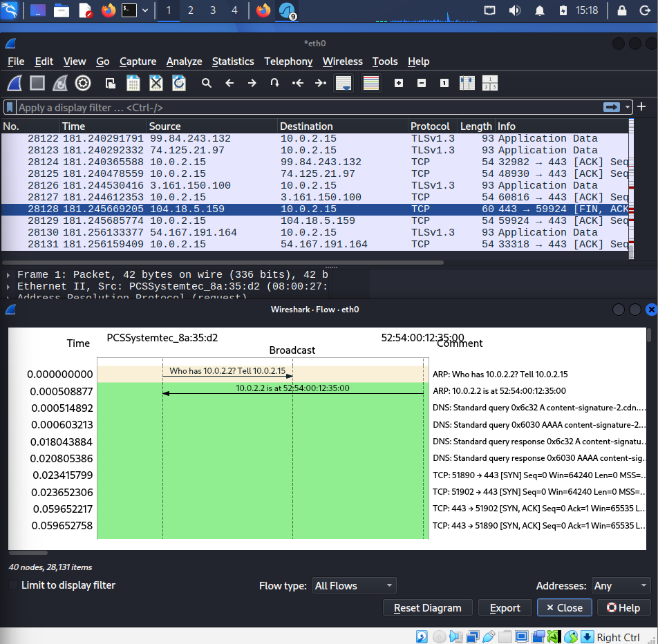Open notifications bell in panel
This screenshot has height=644, width=658.
tap(540, 10)
